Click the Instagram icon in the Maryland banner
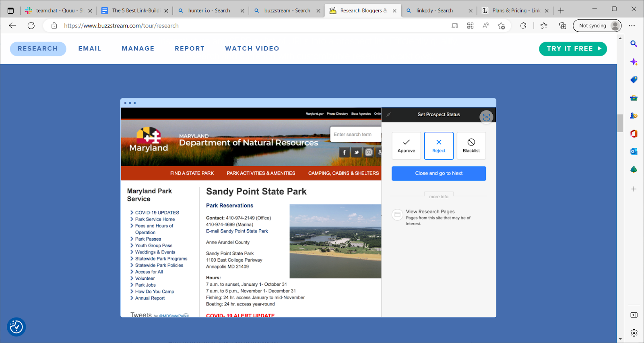This screenshot has height=343, width=644. [368, 152]
